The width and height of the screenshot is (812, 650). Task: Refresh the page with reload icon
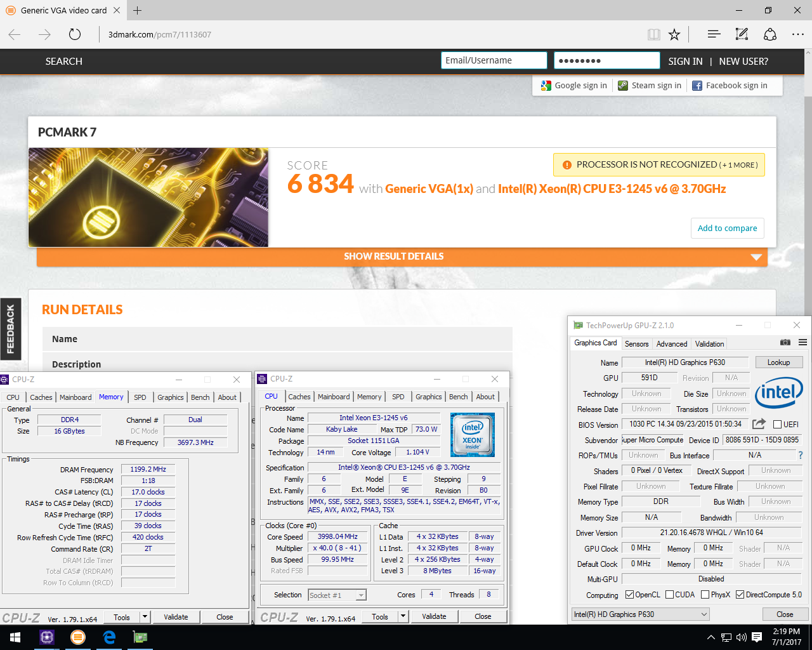pos(75,34)
